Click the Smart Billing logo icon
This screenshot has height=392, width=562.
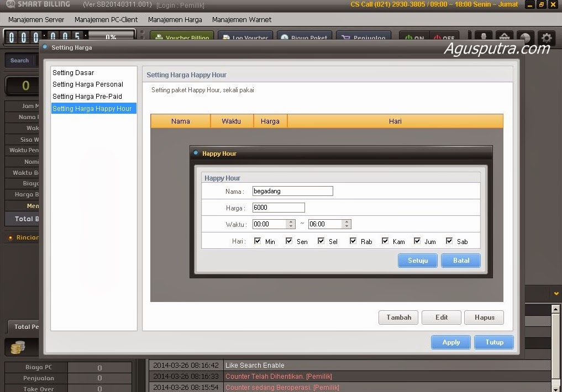coord(10,4)
